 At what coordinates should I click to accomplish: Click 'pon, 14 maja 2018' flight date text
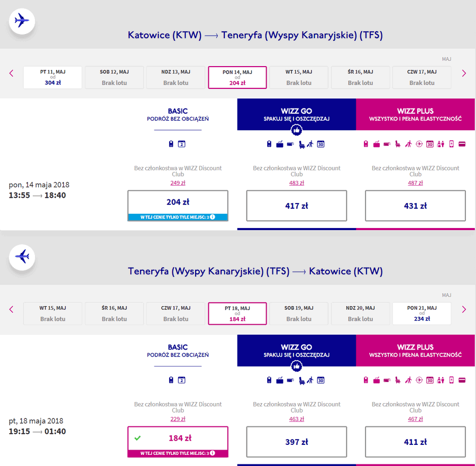pyautogui.click(x=39, y=185)
